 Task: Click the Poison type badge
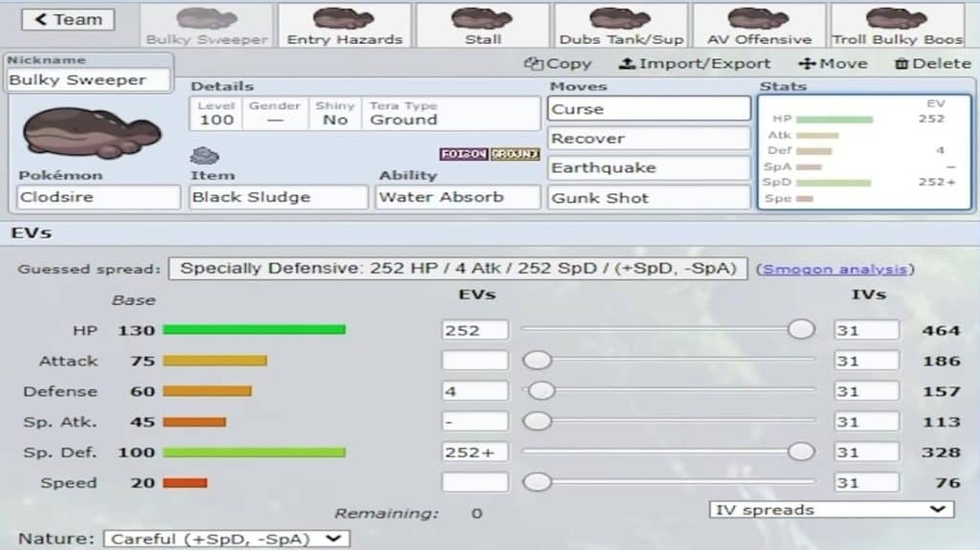463,154
